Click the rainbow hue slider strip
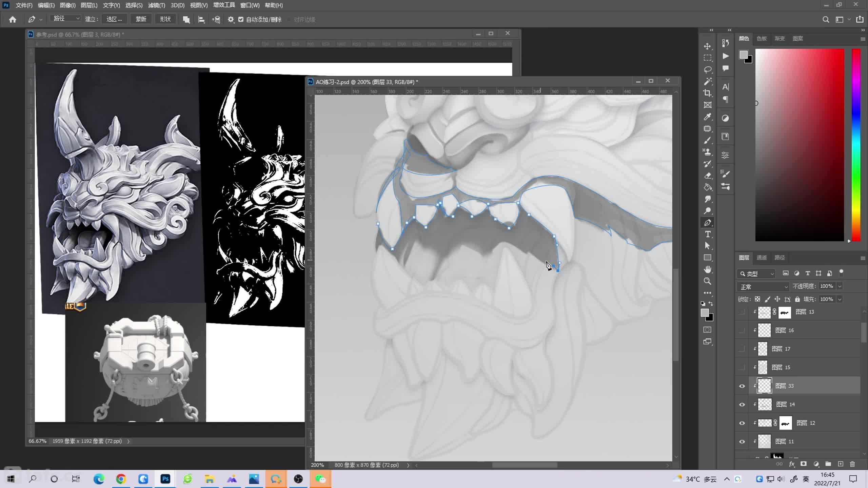The image size is (868, 488). coord(856,145)
